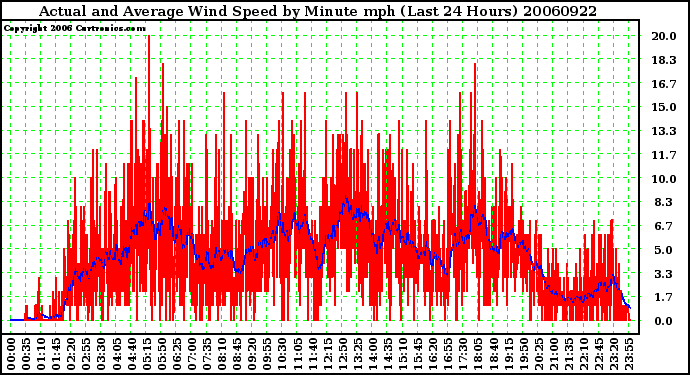
Task: Click the 15:10 time label
Action: tap(402, 354)
